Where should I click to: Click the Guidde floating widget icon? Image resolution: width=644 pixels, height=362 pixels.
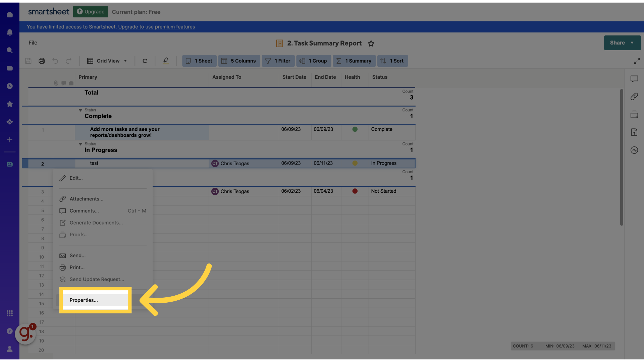tap(25, 334)
